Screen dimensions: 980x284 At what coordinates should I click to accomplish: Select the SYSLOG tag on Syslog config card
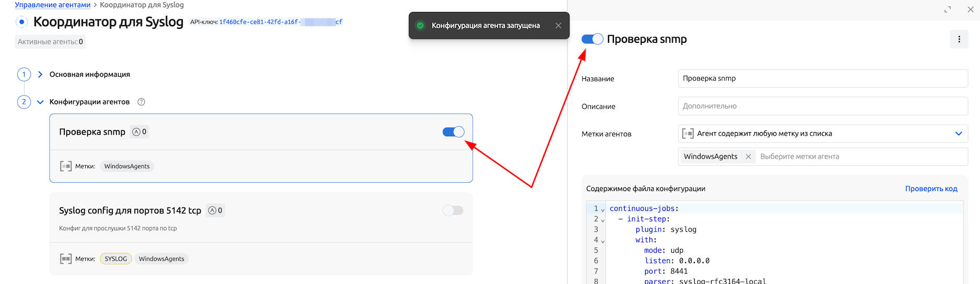(116, 259)
